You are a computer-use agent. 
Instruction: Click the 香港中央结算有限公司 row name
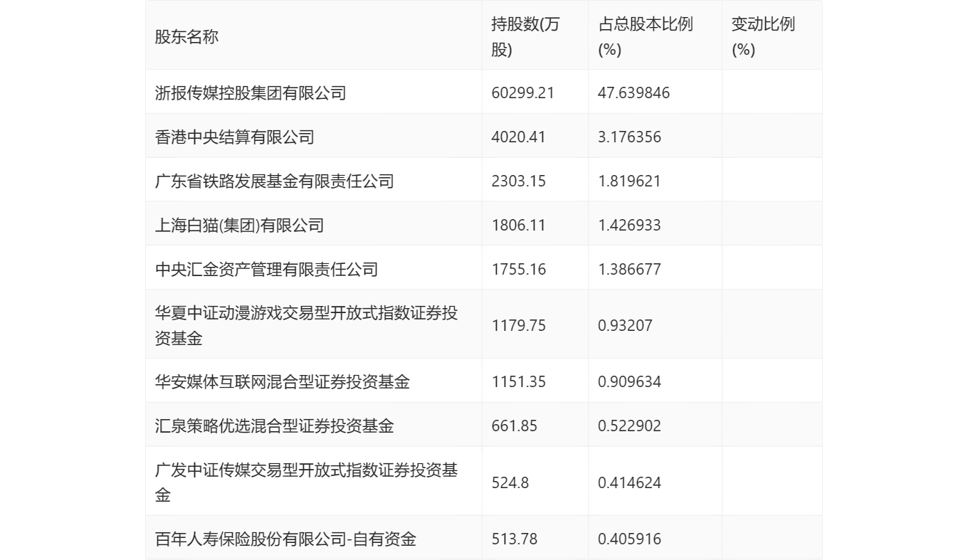click(x=234, y=137)
